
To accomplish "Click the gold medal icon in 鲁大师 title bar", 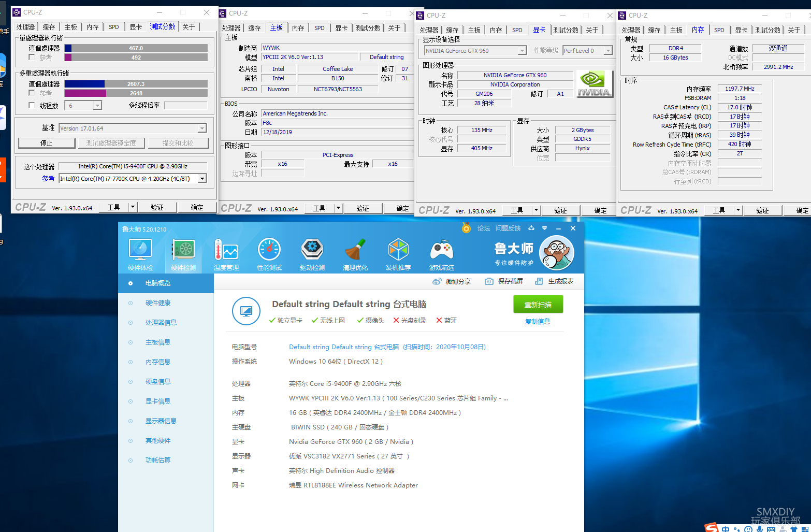I will click(x=466, y=228).
